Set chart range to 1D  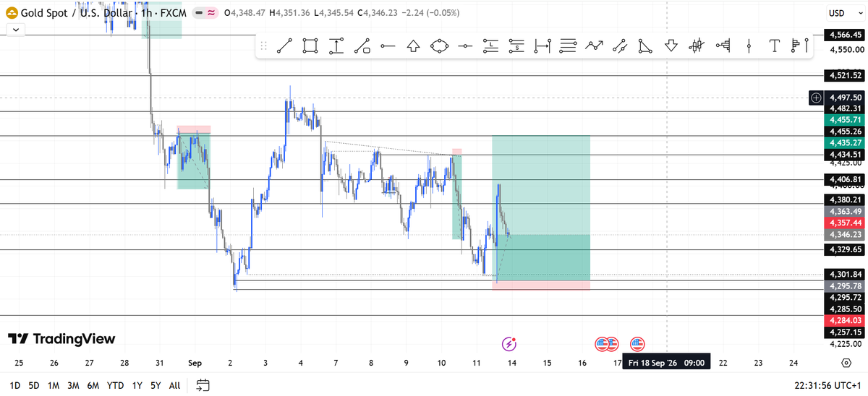pos(14,385)
